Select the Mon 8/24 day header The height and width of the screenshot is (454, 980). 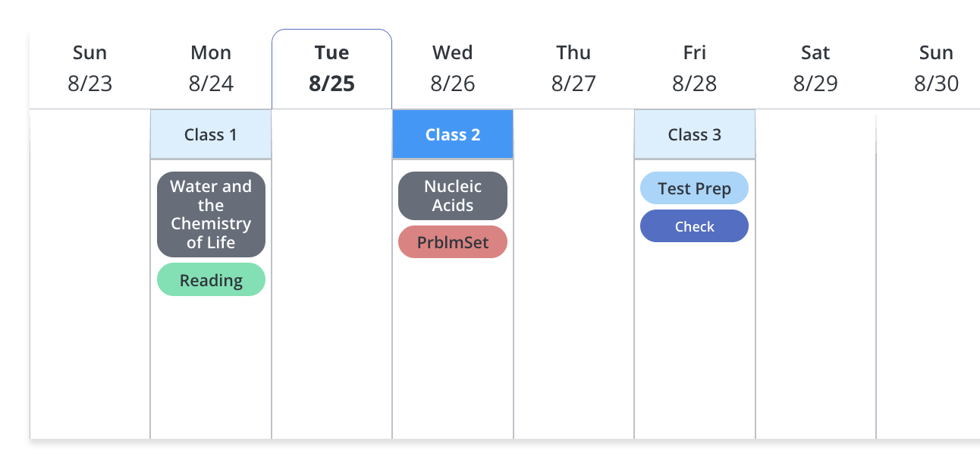[x=211, y=68]
